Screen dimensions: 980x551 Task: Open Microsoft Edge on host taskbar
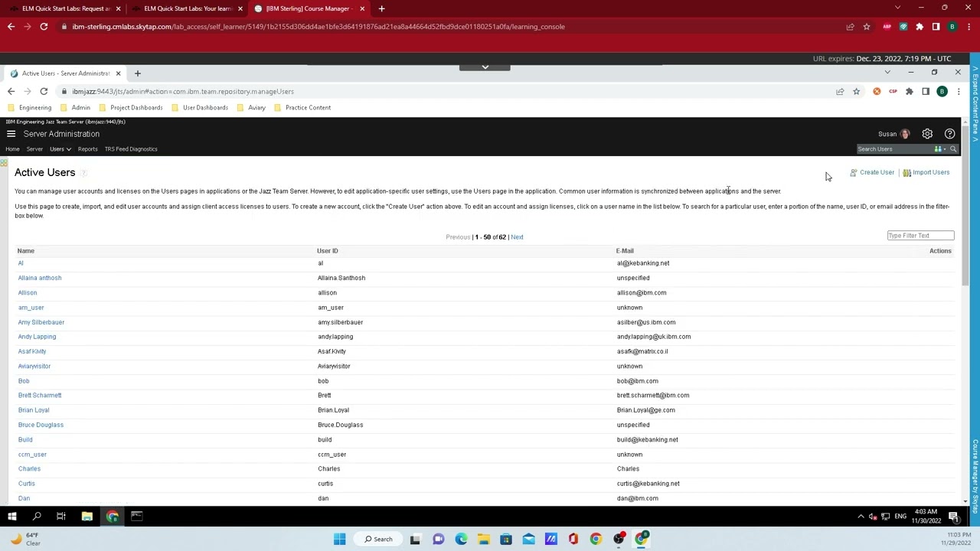pos(461,540)
